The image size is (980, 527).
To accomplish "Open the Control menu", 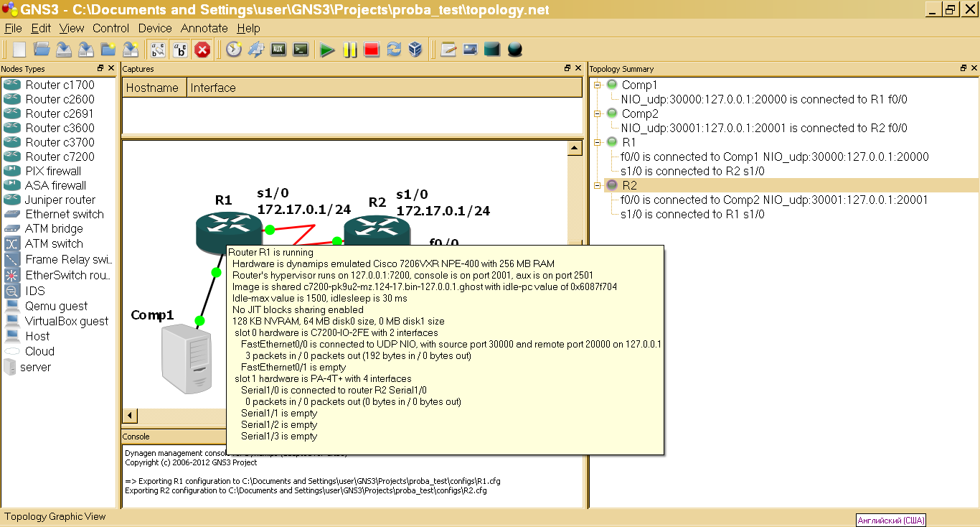I will coord(110,28).
